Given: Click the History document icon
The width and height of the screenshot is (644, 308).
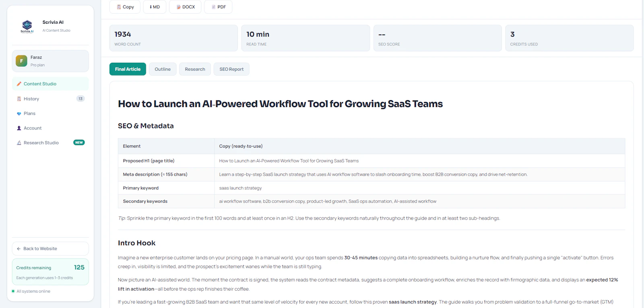Looking at the screenshot, I should coord(19,99).
